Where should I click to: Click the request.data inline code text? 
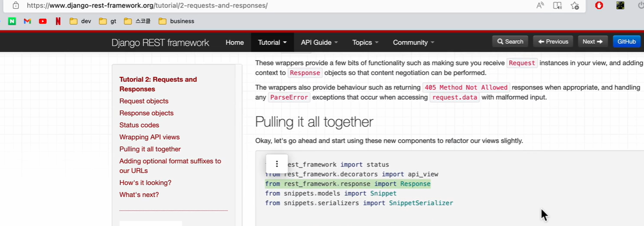[455, 97]
